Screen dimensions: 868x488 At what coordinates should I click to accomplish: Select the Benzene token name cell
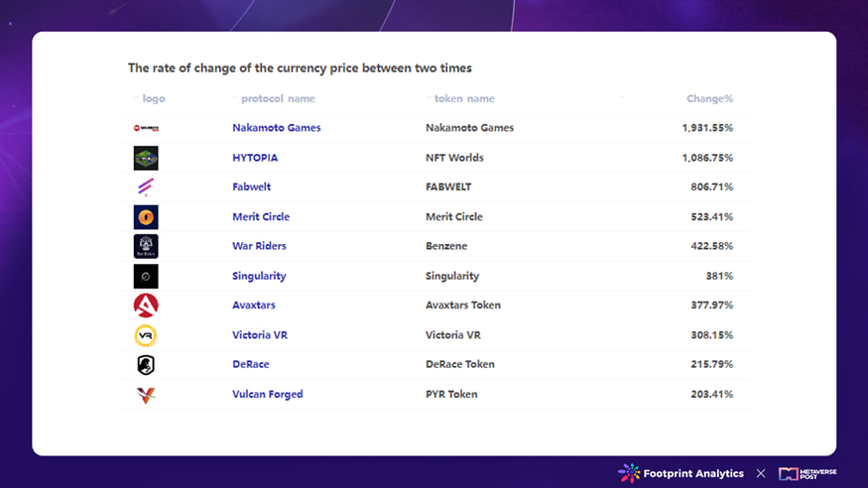tap(446, 246)
